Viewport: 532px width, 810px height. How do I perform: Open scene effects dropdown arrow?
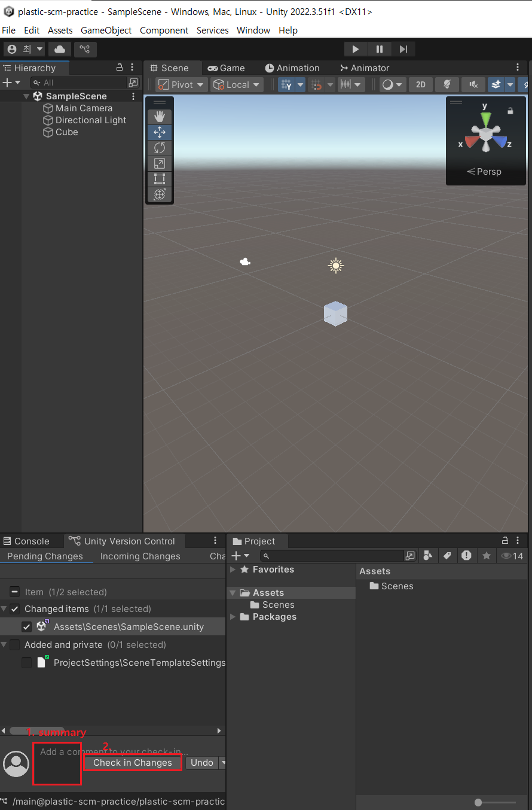click(x=510, y=84)
